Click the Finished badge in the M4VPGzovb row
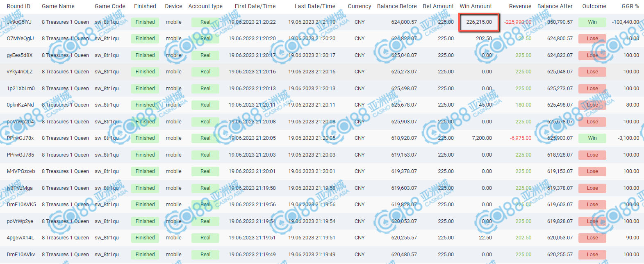644x264 pixels. click(x=145, y=171)
